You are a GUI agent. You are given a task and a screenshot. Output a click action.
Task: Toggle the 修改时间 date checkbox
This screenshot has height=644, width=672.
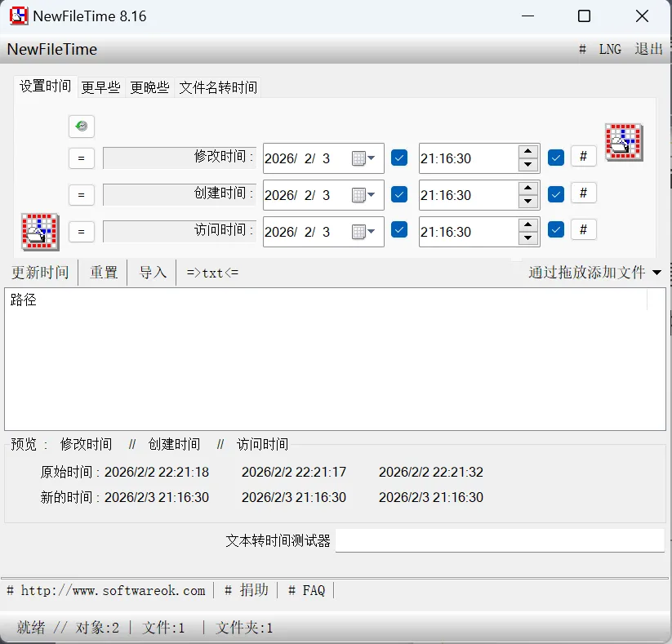point(399,158)
